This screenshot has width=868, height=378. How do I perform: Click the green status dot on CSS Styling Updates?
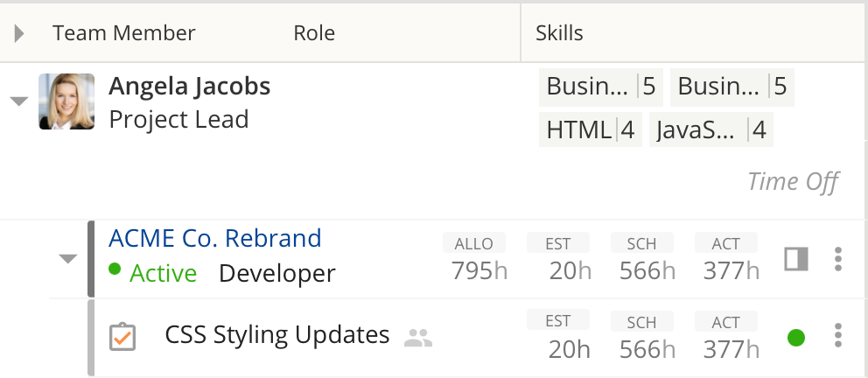point(796,338)
